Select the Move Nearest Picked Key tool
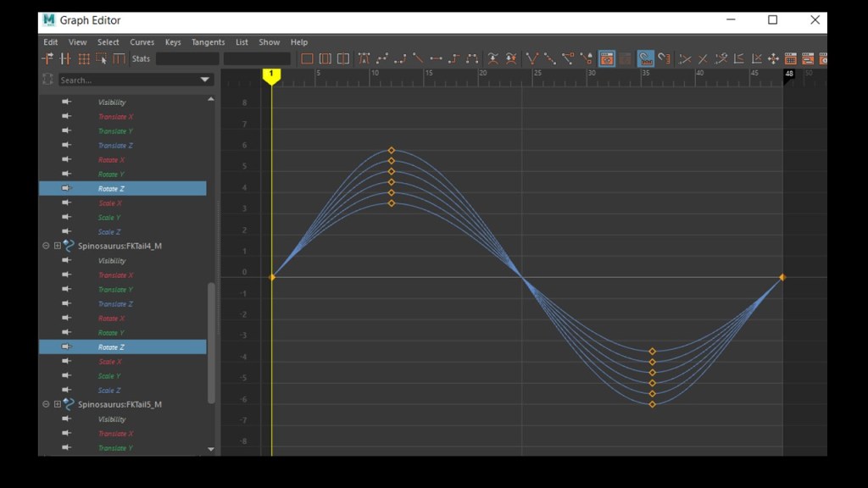Screen dimensions: 868x488 tap(47, 59)
